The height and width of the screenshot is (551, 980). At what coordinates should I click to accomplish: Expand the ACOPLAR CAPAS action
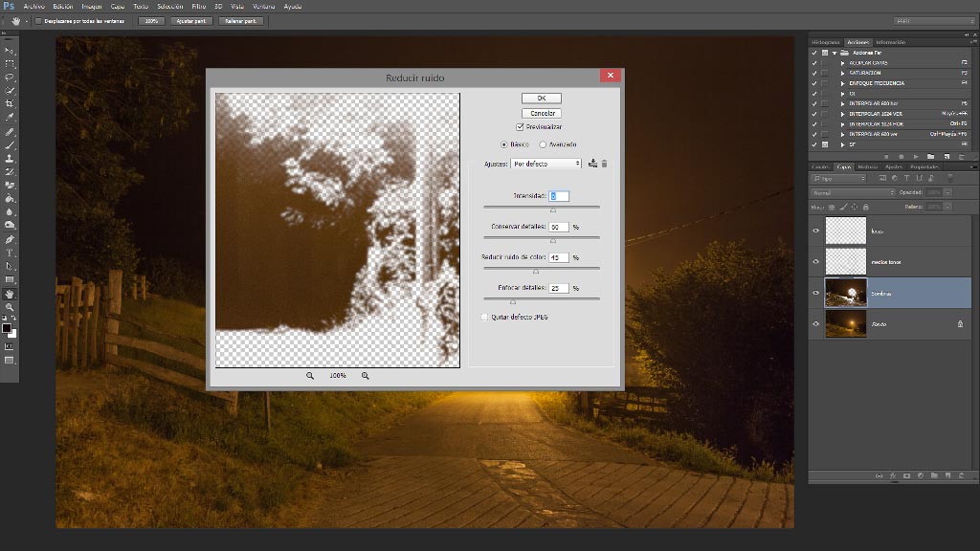842,63
